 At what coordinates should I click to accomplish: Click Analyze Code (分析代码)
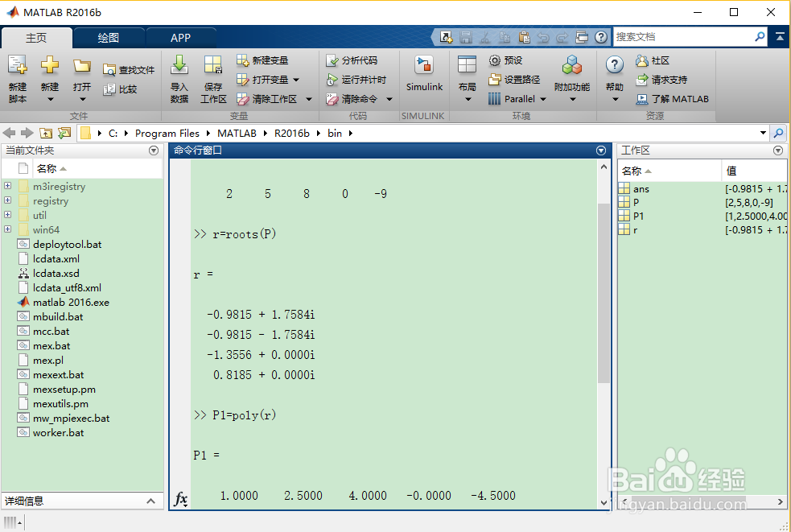352,60
